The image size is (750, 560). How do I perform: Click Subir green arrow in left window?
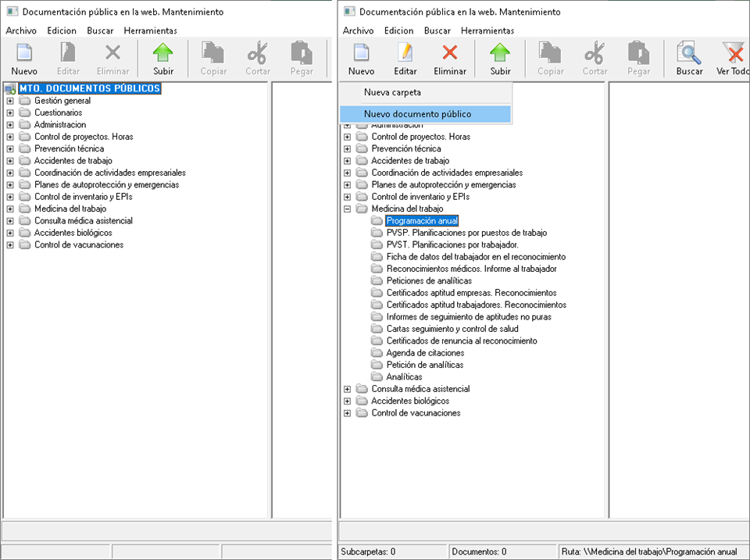pyautogui.click(x=162, y=54)
